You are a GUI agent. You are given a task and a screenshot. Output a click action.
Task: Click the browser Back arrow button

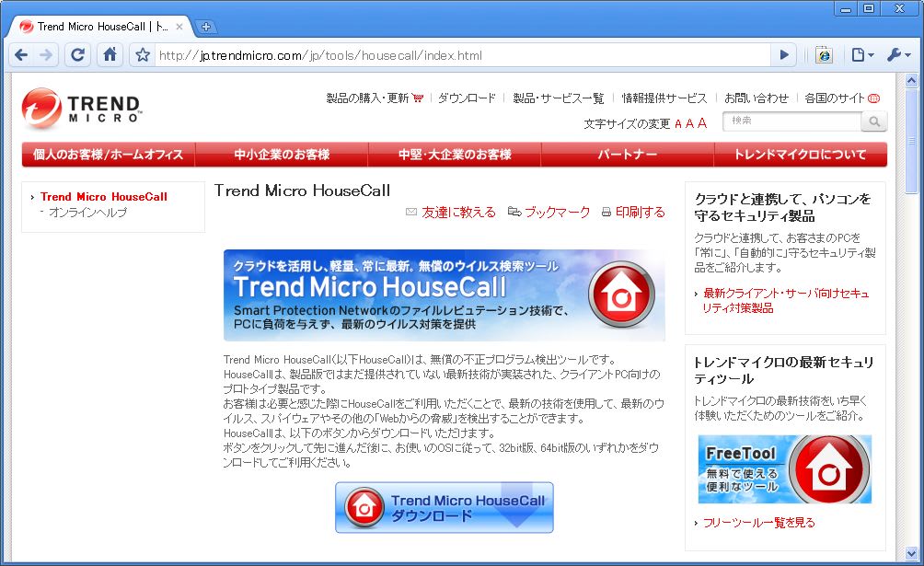pyautogui.click(x=21, y=55)
